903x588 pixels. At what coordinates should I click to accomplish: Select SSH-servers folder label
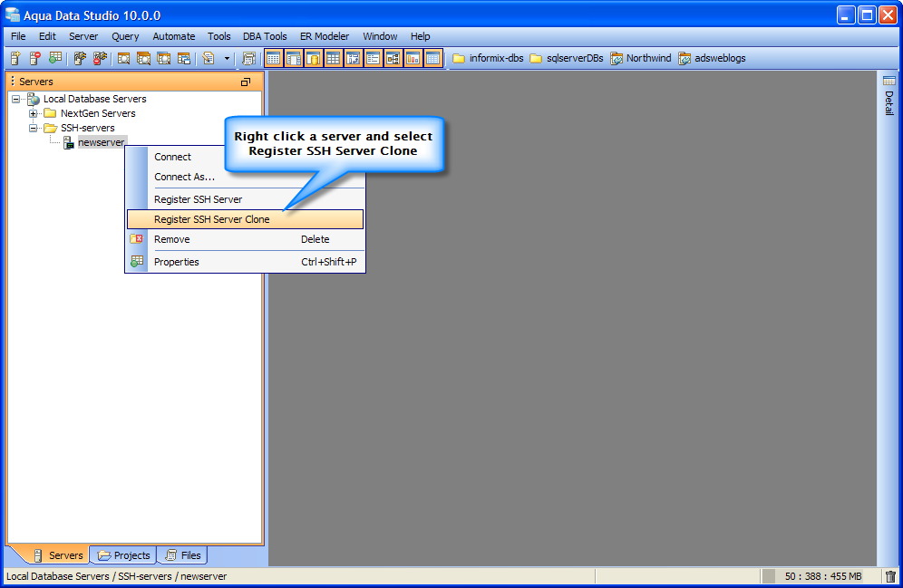point(88,128)
